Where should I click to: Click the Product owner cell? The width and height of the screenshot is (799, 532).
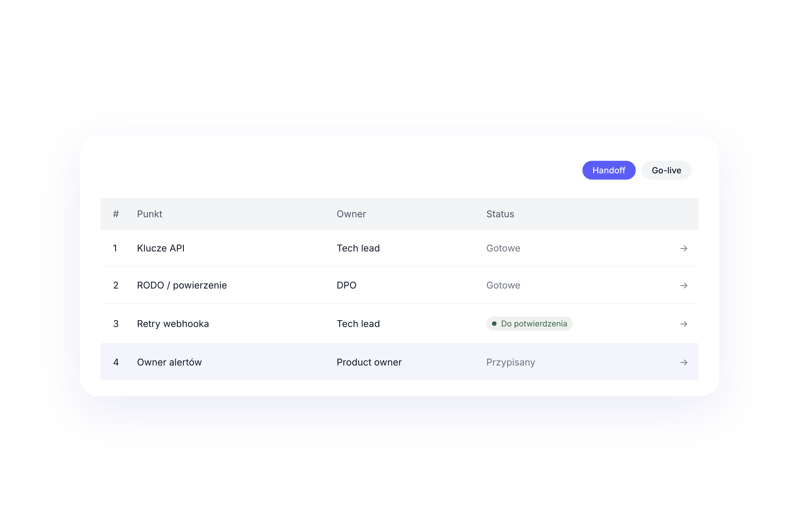pyautogui.click(x=369, y=362)
